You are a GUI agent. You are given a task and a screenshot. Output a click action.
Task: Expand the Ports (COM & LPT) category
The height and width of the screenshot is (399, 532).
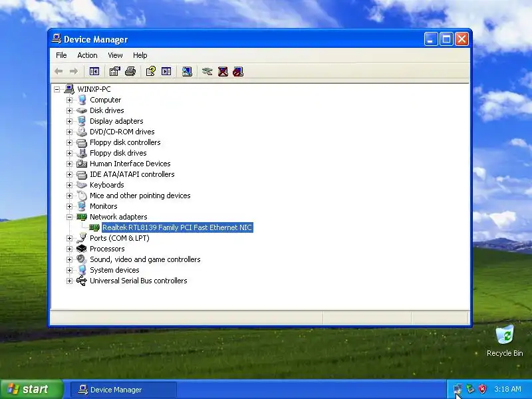(x=69, y=238)
